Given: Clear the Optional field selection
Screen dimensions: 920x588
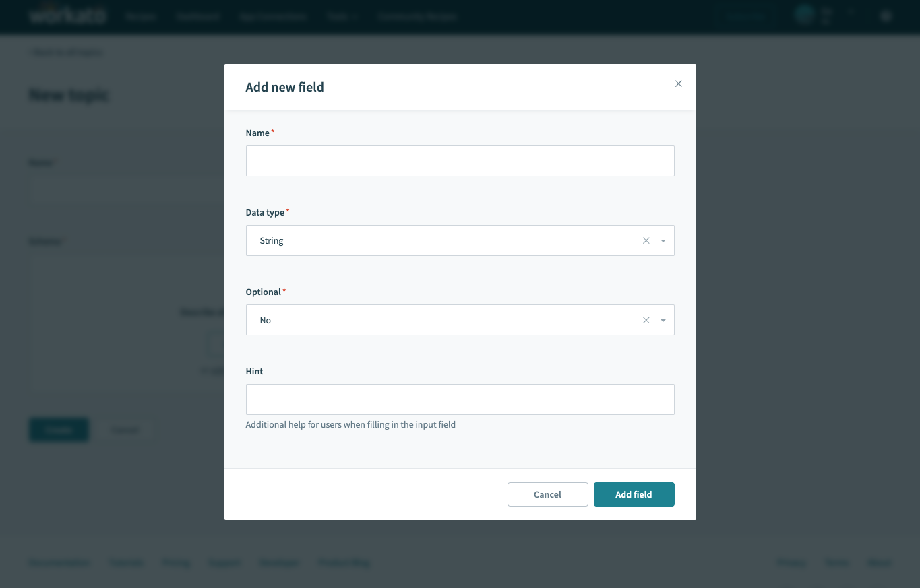Looking at the screenshot, I should (x=646, y=320).
